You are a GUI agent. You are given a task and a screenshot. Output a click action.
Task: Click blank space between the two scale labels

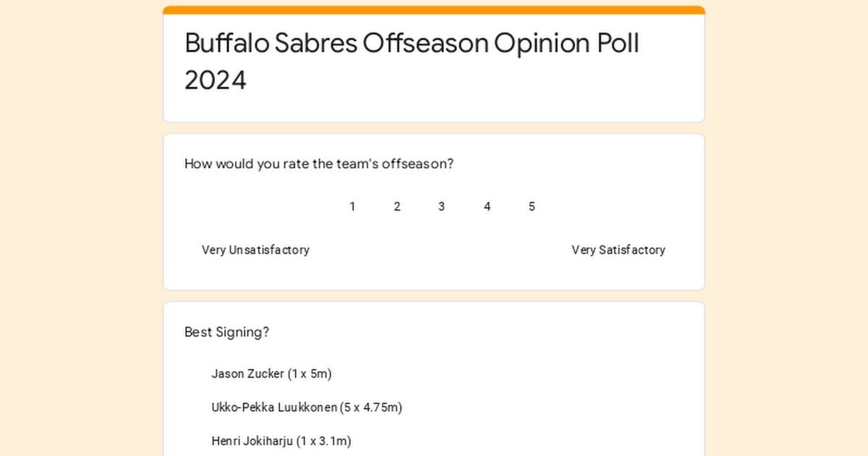coord(441,250)
